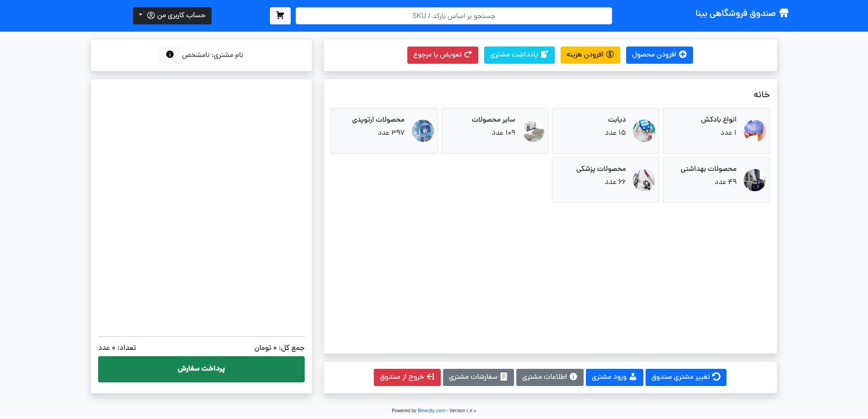Click the red Exchange or Return button

pos(442,55)
